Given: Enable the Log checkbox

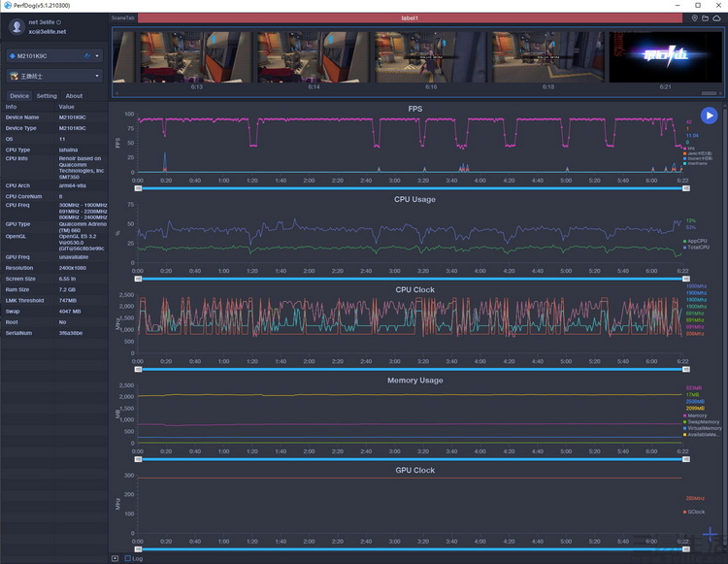Looking at the screenshot, I should click(128, 558).
